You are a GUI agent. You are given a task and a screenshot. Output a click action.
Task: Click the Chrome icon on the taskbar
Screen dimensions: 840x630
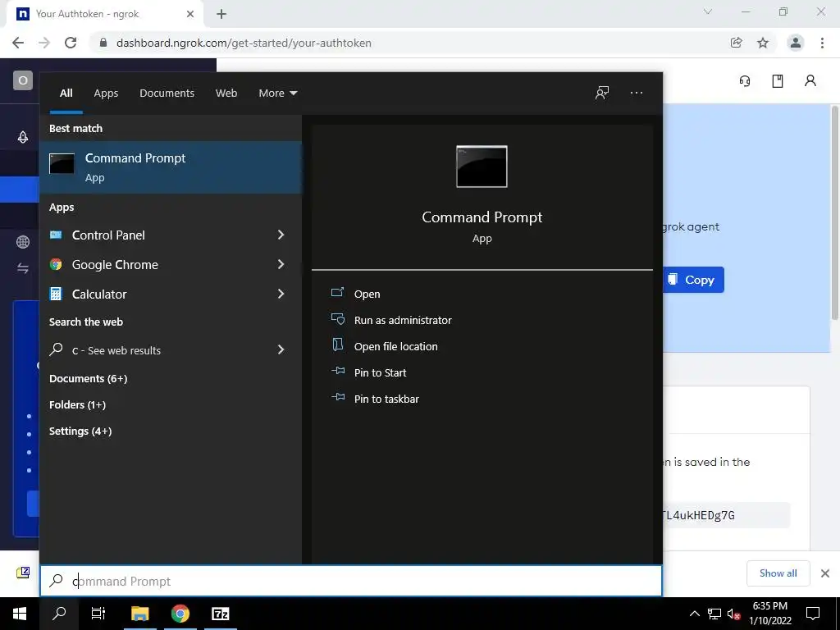coord(180,614)
